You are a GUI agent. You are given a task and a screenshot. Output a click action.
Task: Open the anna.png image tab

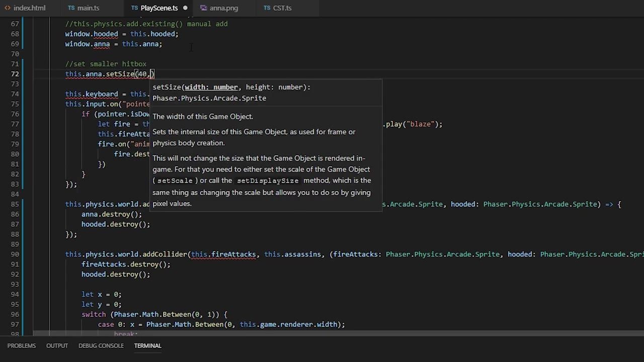224,8
